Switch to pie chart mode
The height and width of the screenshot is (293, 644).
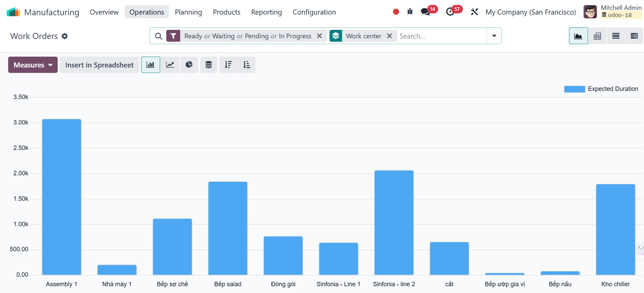point(189,65)
